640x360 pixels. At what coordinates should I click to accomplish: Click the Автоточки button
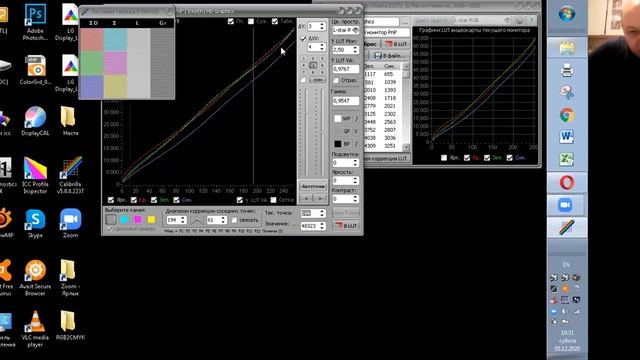tap(313, 186)
